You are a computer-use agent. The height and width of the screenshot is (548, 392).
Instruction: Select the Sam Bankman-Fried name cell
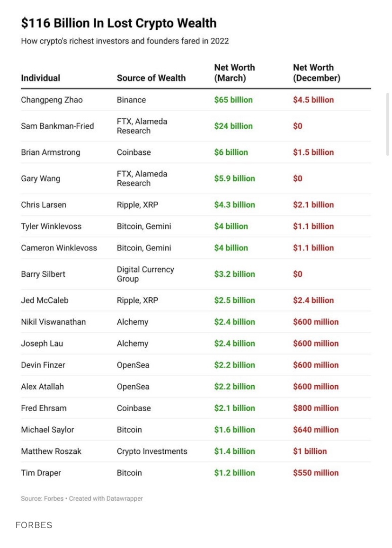57,126
